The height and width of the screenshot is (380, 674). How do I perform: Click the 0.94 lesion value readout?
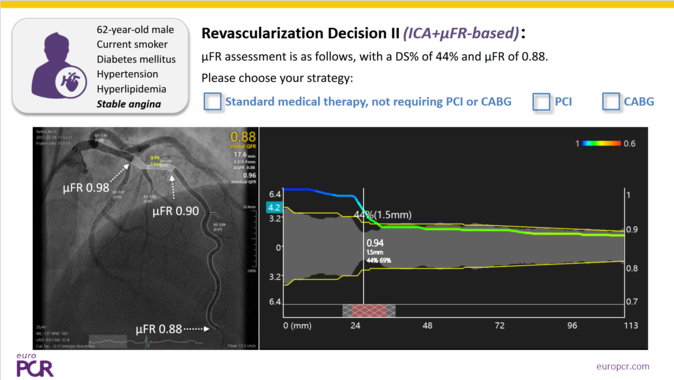375,243
